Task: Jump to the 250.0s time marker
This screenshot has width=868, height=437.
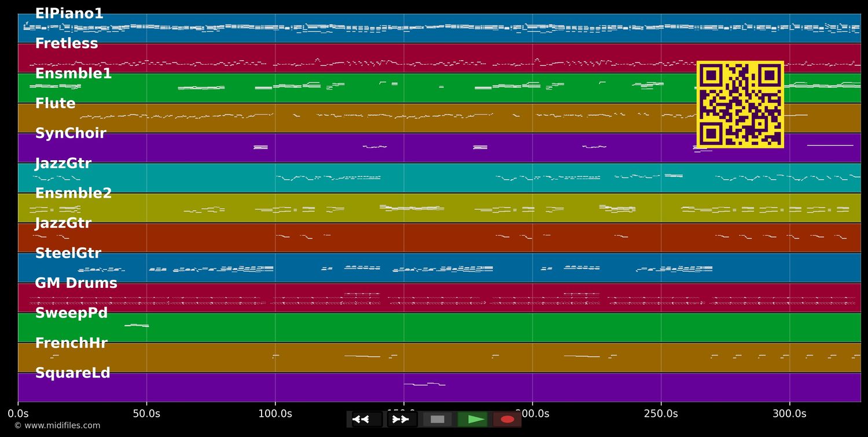Action: 661,414
